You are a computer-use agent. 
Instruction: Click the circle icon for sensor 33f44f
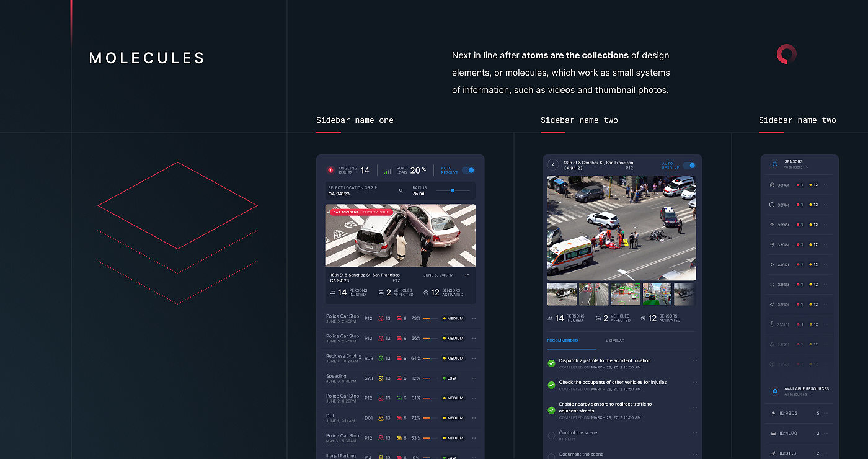pos(772,205)
